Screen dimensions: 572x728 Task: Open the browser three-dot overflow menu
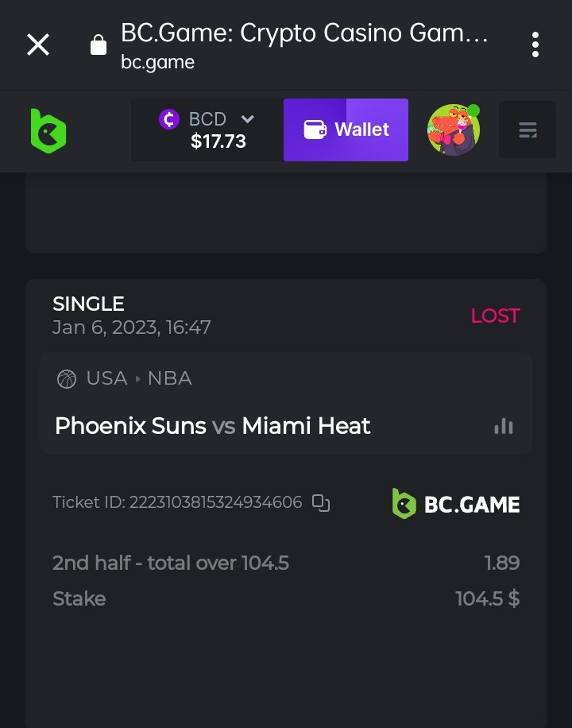(535, 45)
